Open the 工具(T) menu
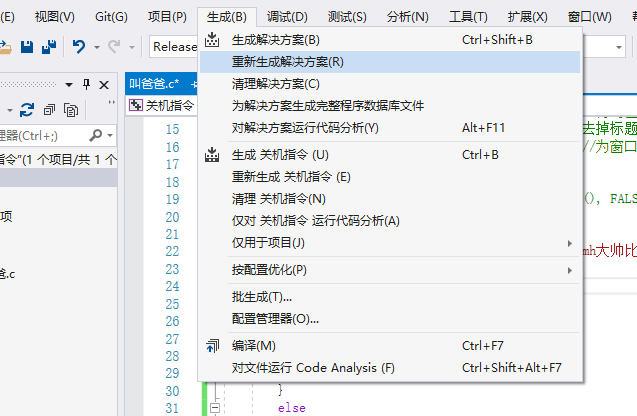The image size is (637, 416). 468,17
